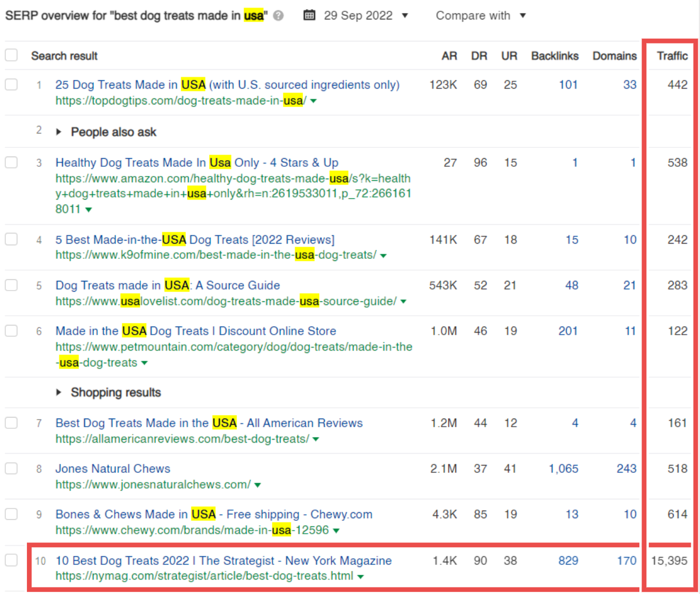Open the 1,065 backlinks count for Jones
The height and width of the screenshot is (594, 700).
click(x=563, y=469)
